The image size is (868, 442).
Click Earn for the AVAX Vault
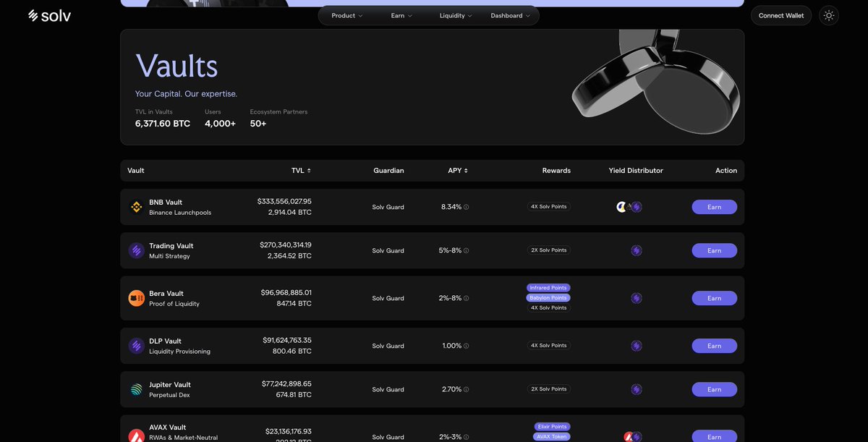(x=715, y=437)
